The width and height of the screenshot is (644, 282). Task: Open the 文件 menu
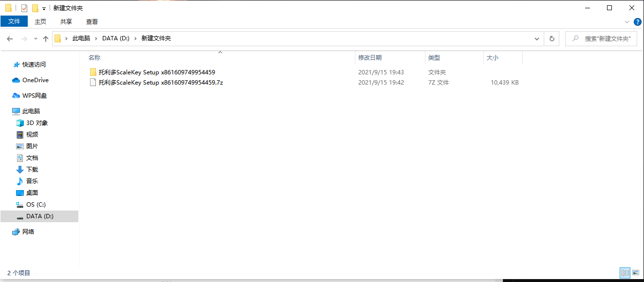click(14, 21)
